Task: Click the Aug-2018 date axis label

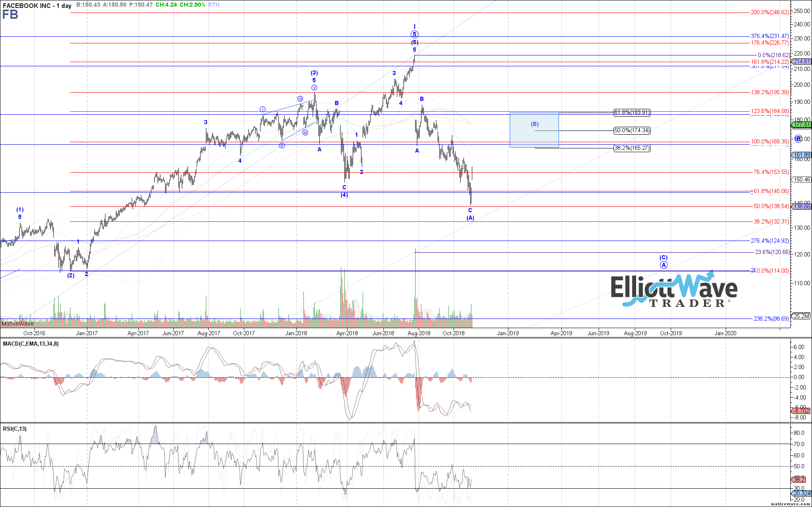Action: click(x=419, y=333)
